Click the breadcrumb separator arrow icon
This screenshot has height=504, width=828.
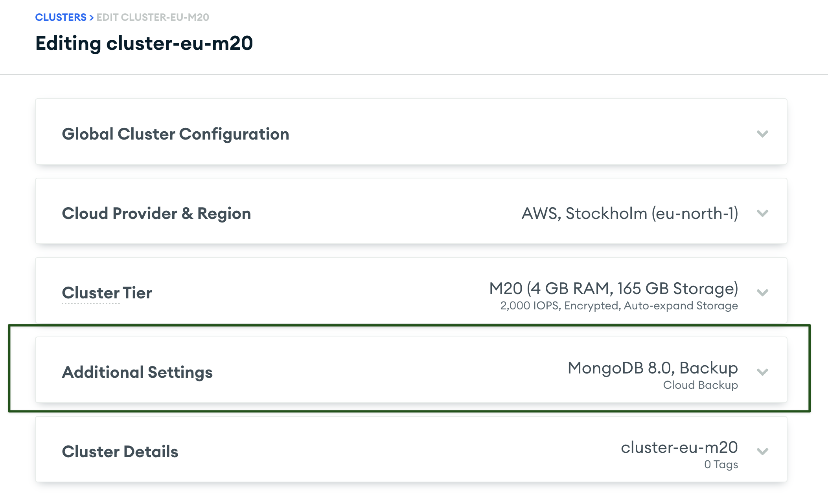(91, 18)
